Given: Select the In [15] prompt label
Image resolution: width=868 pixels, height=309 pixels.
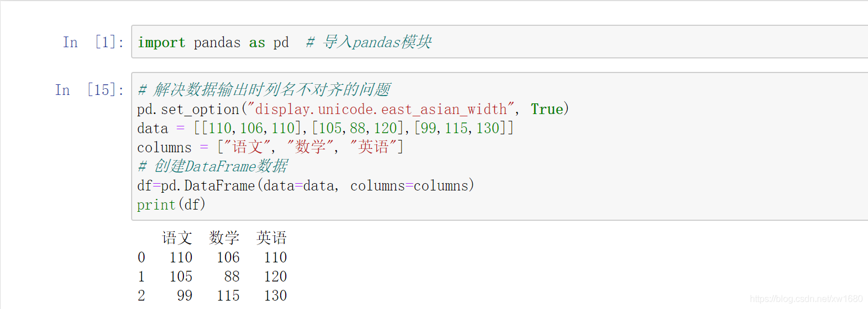Looking at the screenshot, I should [89, 90].
